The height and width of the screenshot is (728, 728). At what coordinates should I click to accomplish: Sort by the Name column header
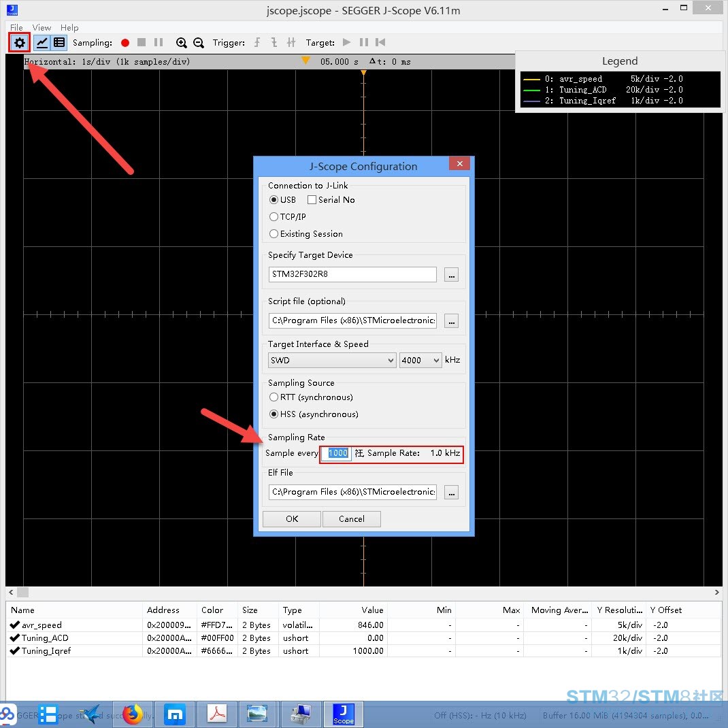tap(74, 610)
